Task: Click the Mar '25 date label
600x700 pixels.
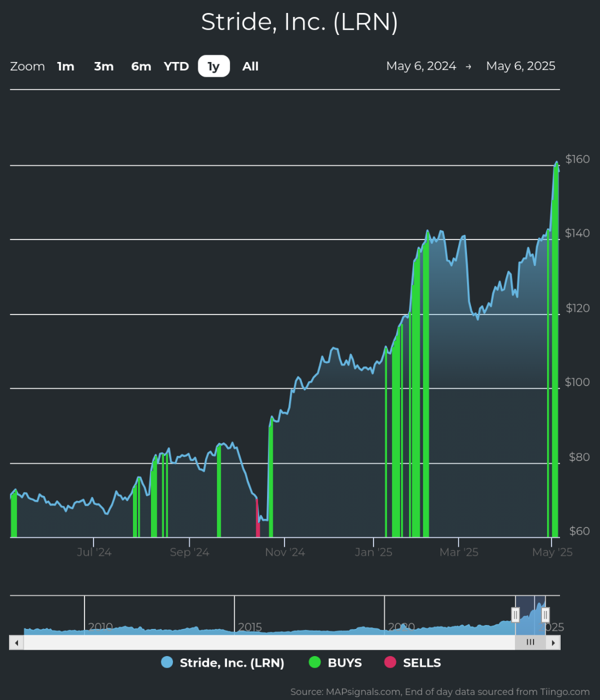Action: click(x=459, y=552)
